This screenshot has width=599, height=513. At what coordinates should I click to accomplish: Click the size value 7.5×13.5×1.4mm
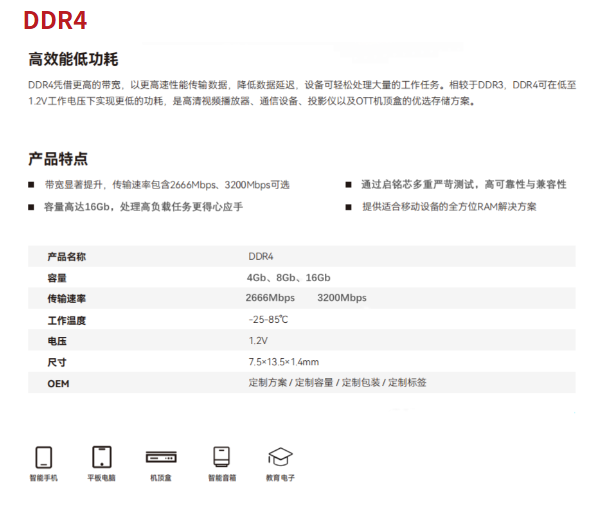pyautogui.click(x=284, y=362)
